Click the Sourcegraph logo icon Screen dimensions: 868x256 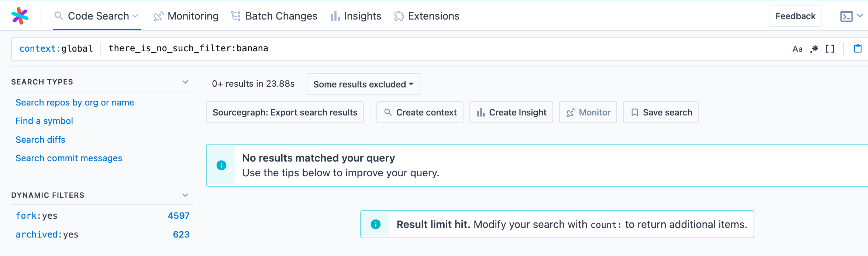click(20, 16)
